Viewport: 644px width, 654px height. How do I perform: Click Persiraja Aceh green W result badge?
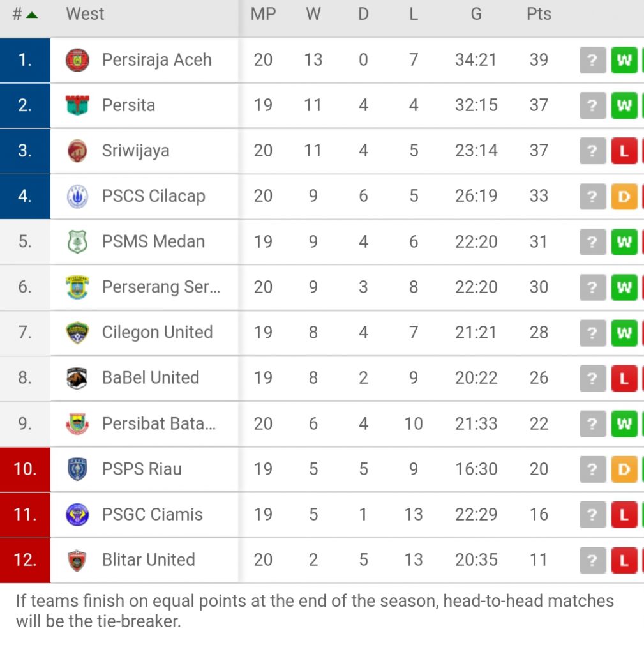click(624, 60)
